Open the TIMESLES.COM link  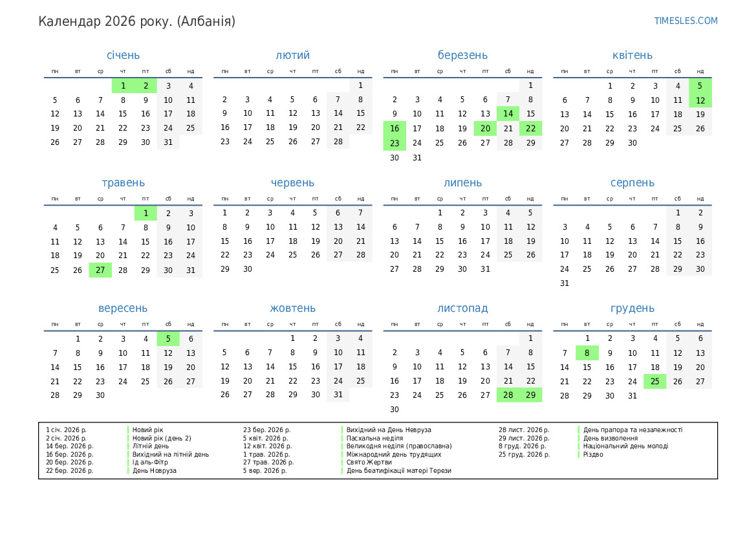click(686, 21)
